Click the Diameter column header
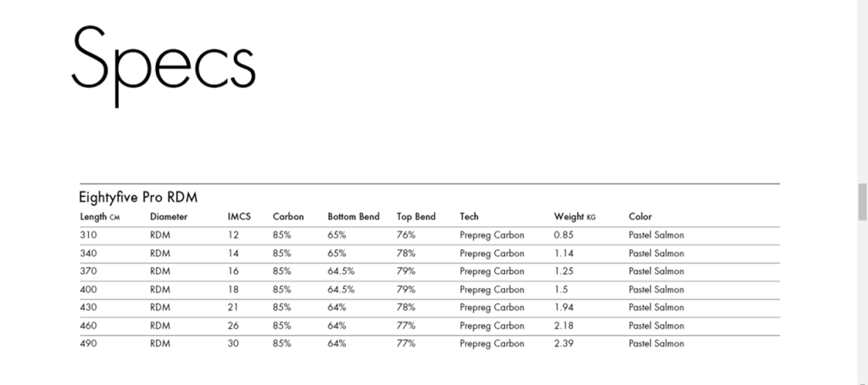868x385 pixels. (x=169, y=217)
